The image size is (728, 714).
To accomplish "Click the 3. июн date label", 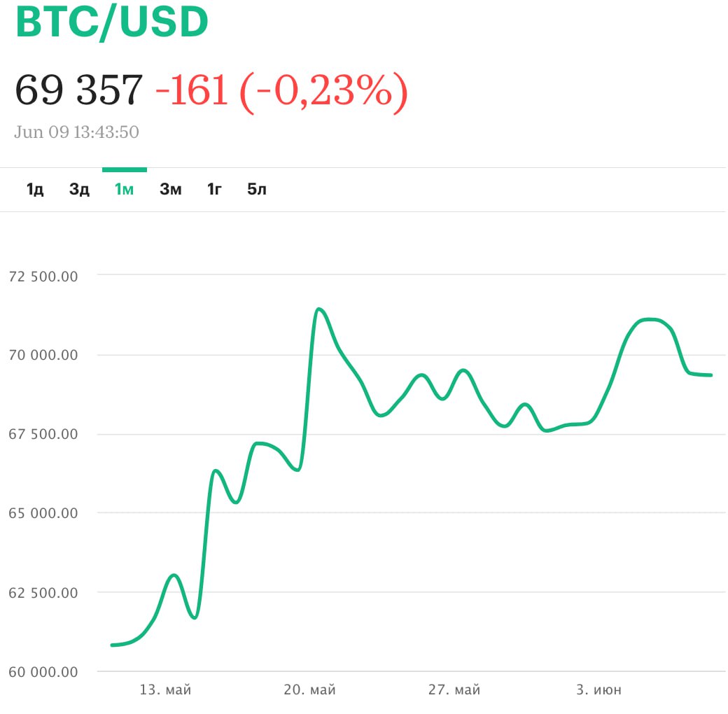I will point(598,690).
